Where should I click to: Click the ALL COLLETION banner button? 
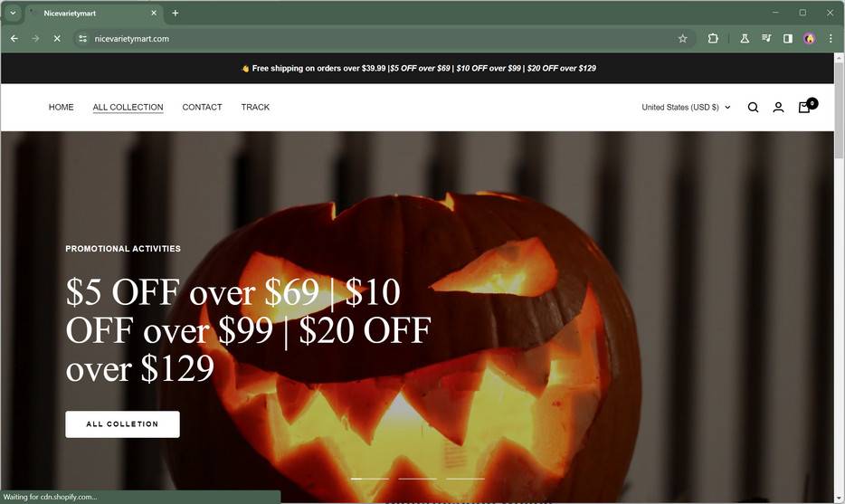click(122, 424)
